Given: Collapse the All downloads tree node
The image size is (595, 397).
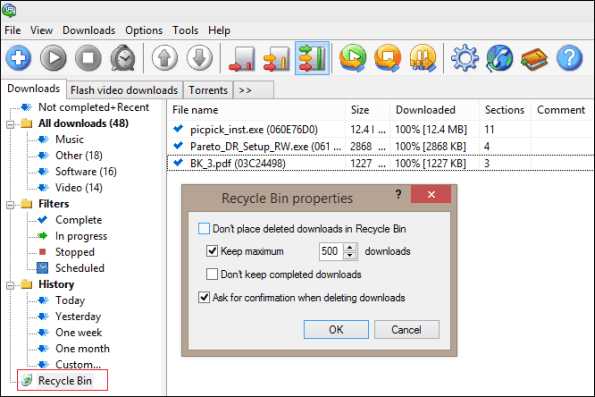Looking at the screenshot, I should click(x=10, y=124).
